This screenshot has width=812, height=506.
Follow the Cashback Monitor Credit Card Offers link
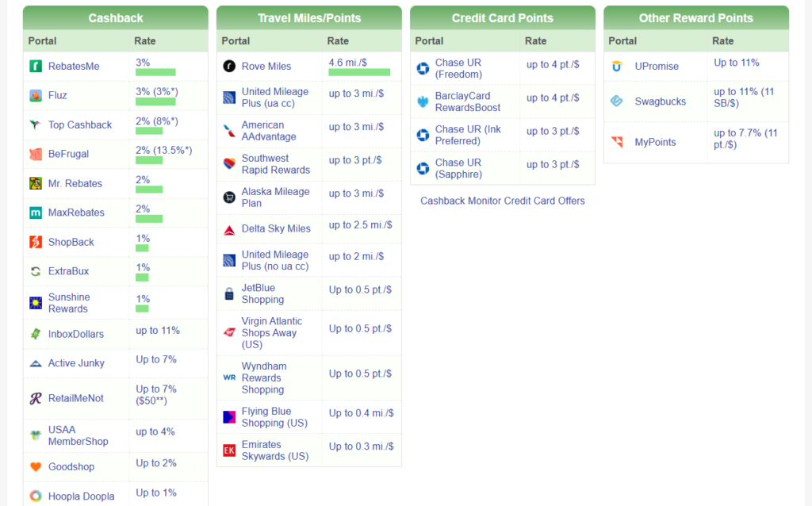502,201
